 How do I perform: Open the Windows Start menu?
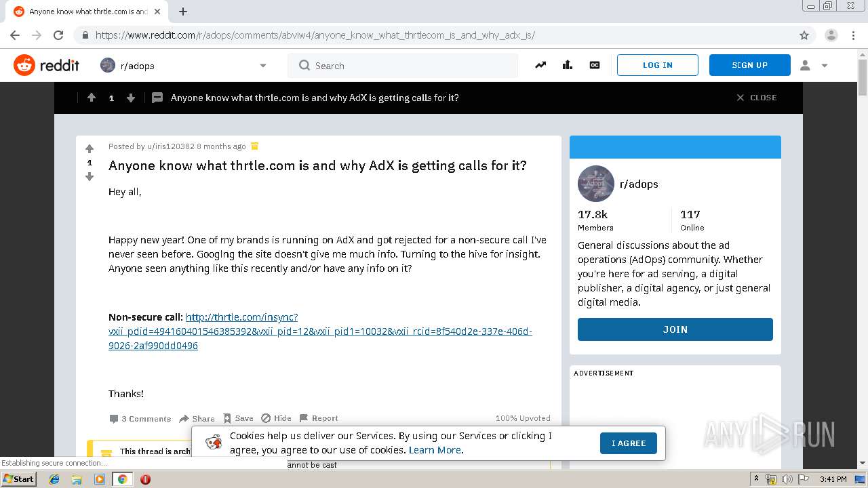[19, 479]
